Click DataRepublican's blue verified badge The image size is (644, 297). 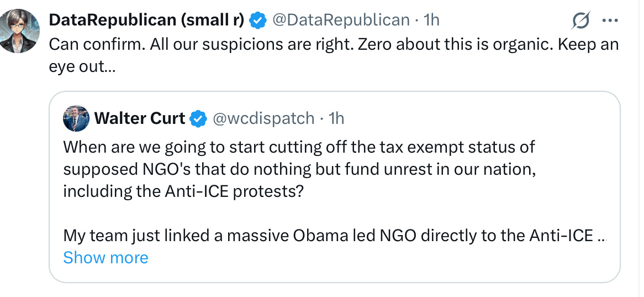coord(257,20)
